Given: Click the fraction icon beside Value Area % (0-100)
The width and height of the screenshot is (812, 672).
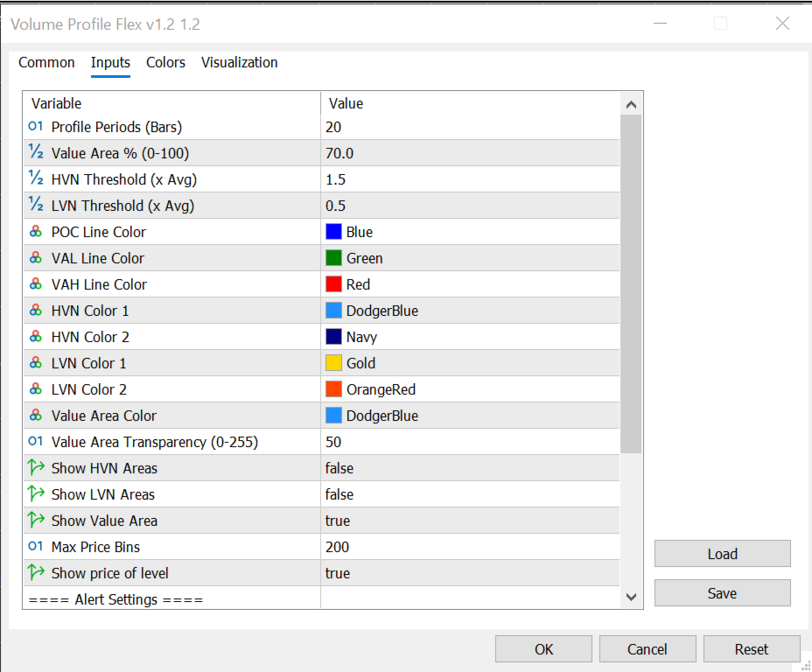Looking at the screenshot, I should tap(36, 152).
